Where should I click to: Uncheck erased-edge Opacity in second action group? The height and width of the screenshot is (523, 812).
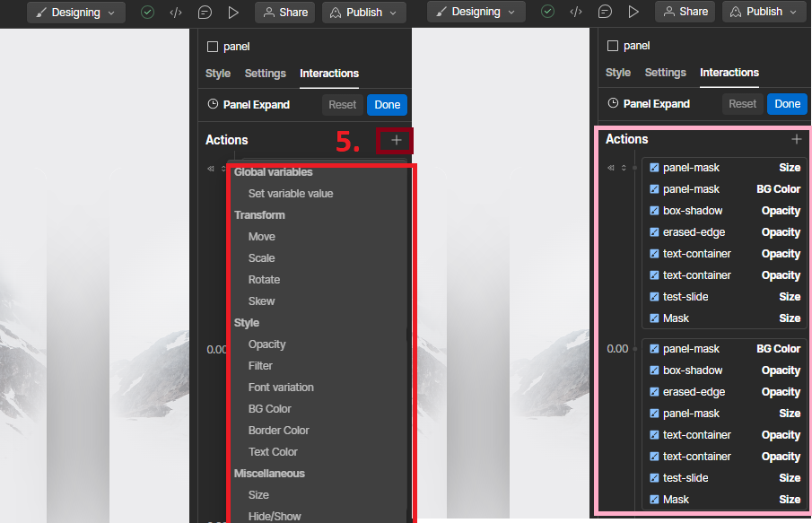[655, 392]
